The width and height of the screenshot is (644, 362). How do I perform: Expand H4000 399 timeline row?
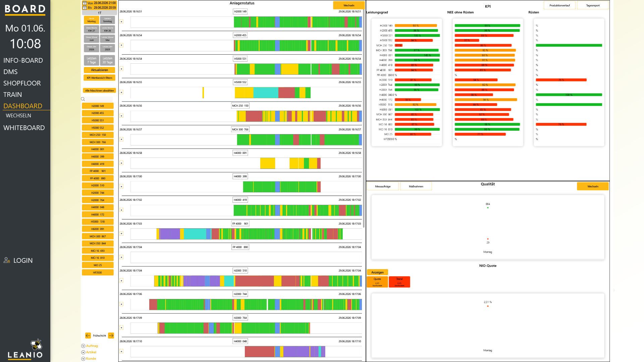click(x=121, y=186)
